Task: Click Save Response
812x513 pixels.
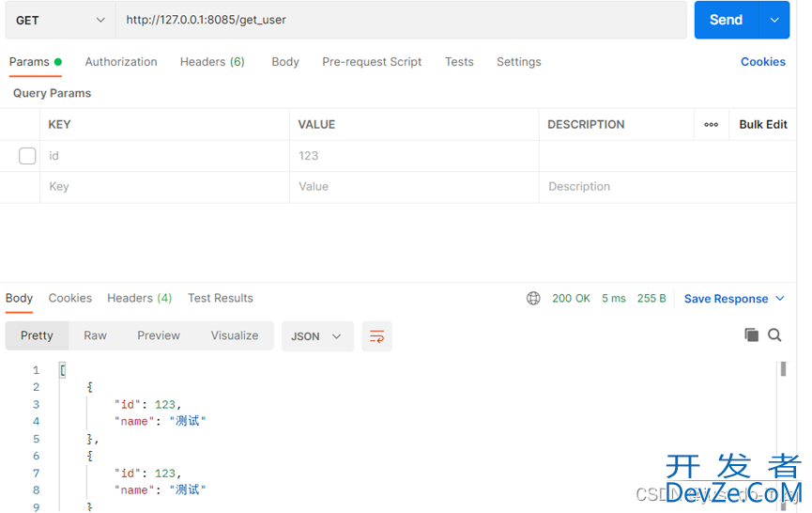Action: coord(726,299)
